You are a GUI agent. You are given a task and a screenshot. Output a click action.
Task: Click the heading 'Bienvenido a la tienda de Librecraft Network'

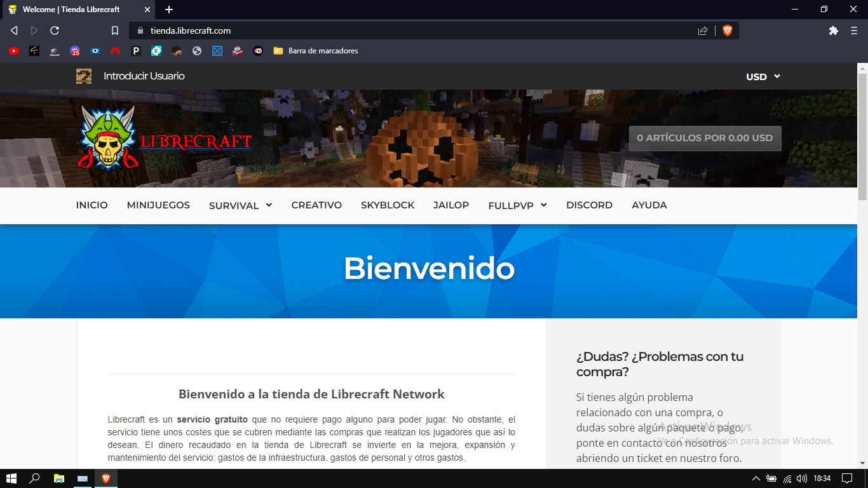[x=311, y=394]
